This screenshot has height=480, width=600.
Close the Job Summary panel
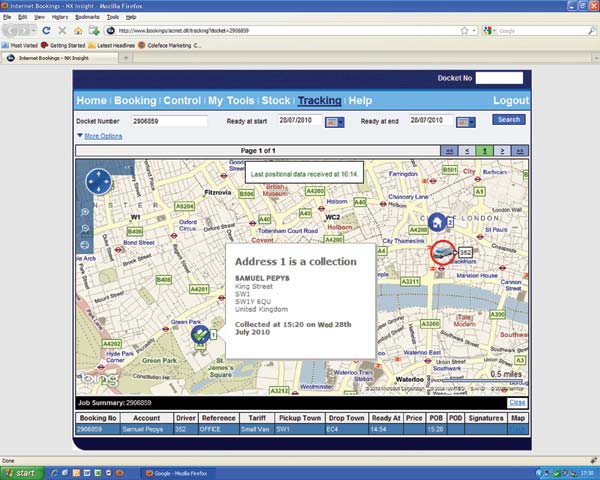(x=517, y=403)
